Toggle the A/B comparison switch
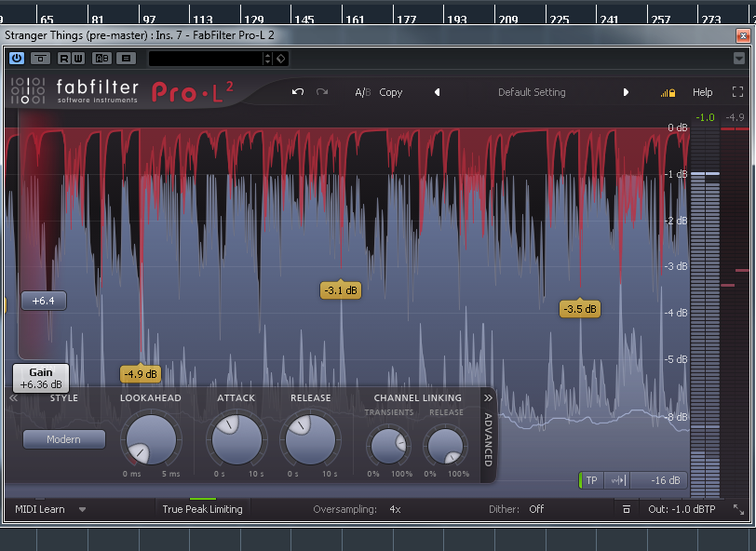Viewport: 756px width, 551px height. pyautogui.click(x=362, y=92)
